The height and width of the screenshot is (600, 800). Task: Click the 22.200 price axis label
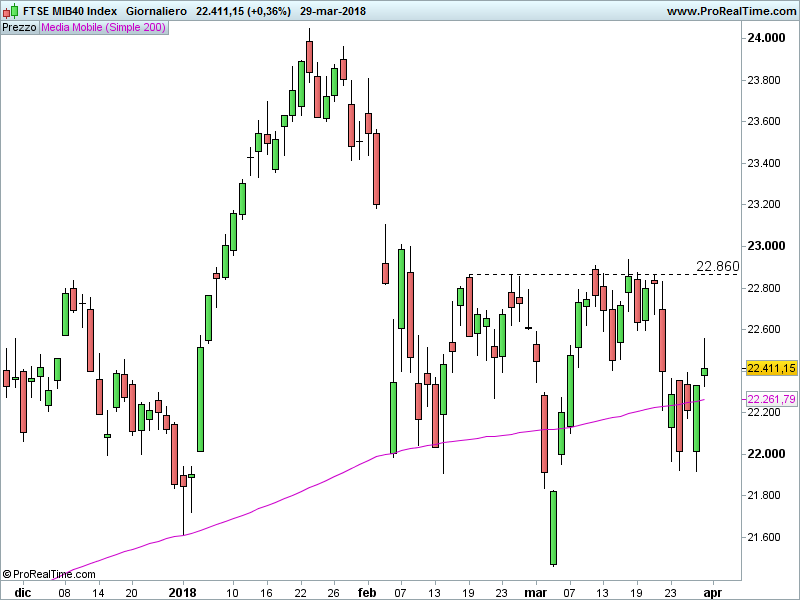pyautogui.click(x=764, y=412)
